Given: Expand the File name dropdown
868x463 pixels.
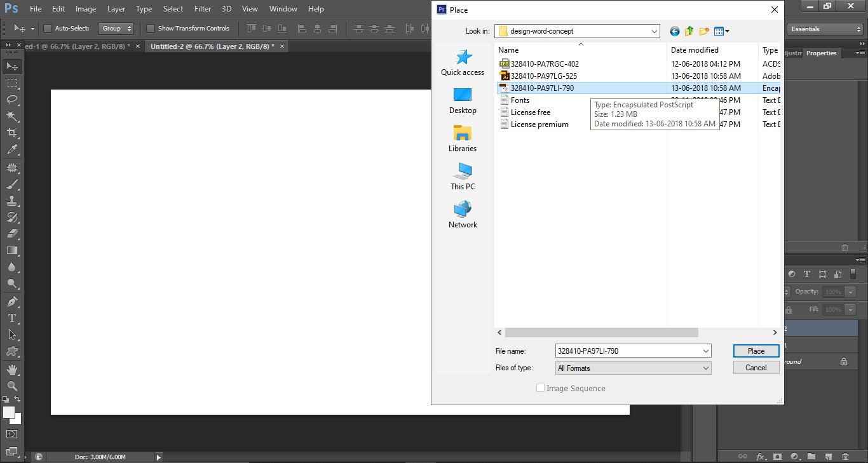Looking at the screenshot, I should [x=705, y=351].
